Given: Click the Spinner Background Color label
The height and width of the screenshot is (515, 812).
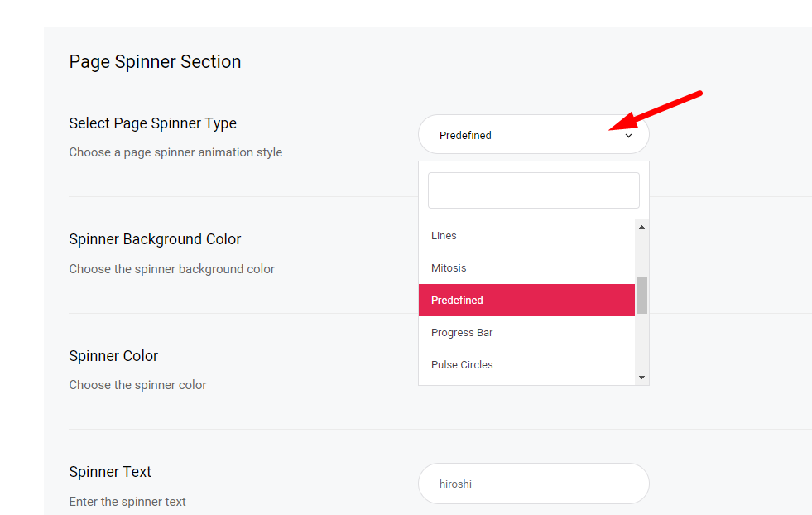Looking at the screenshot, I should click(x=155, y=239).
